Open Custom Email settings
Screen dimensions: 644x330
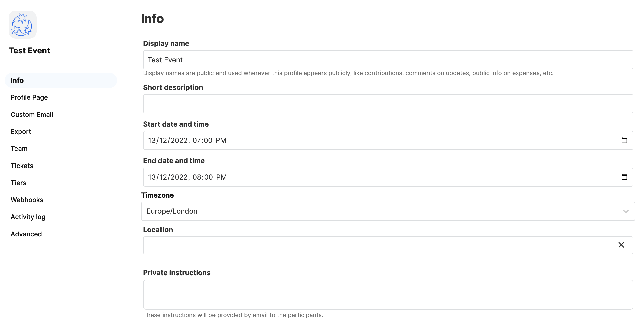(32, 115)
